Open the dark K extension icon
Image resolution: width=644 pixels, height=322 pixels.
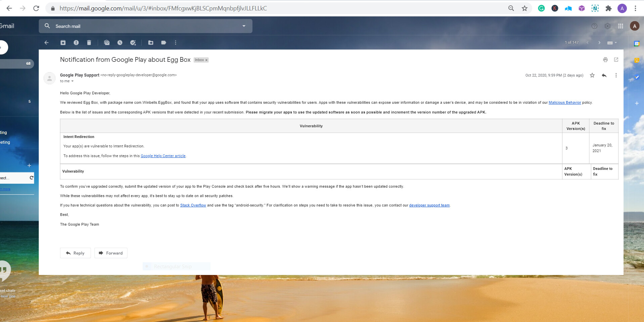coord(555,8)
